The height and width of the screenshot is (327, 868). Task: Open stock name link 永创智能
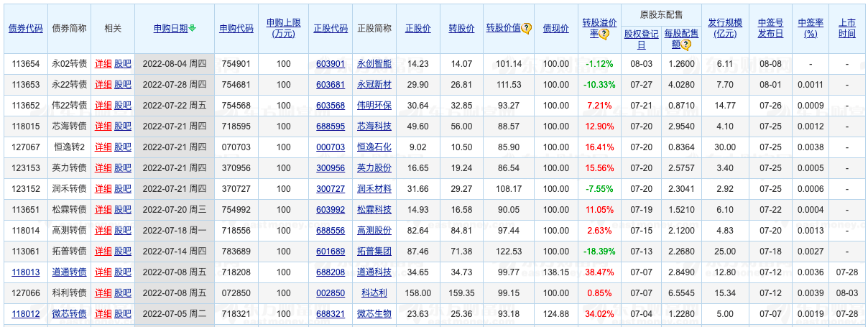pos(374,64)
